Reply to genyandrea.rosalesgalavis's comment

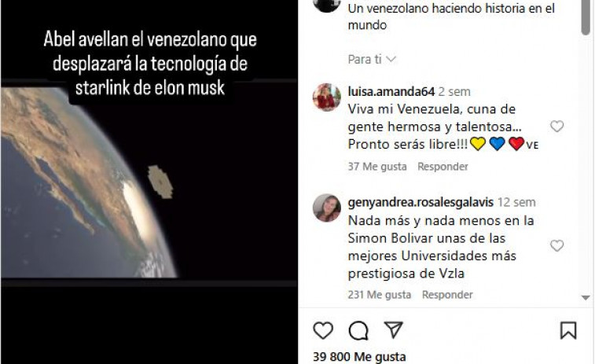click(x=447, y=295)
